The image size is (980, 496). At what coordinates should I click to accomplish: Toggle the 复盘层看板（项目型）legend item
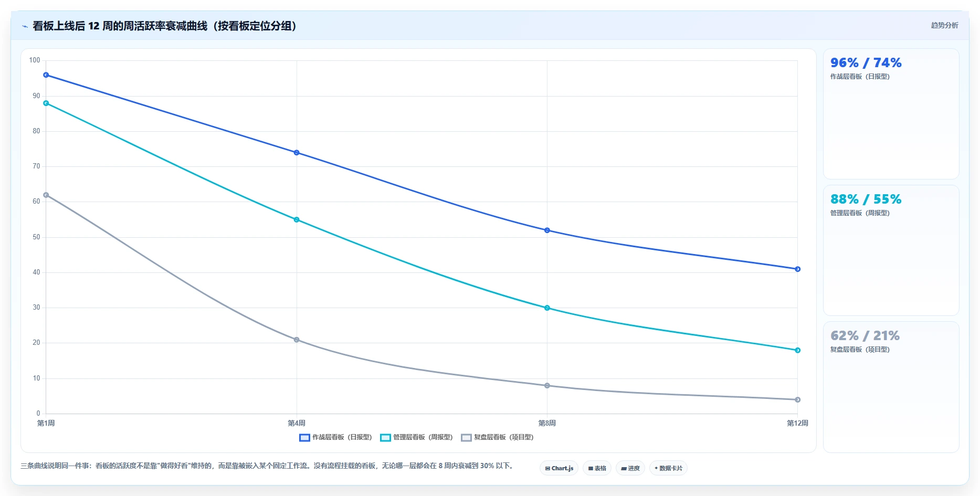497,437
